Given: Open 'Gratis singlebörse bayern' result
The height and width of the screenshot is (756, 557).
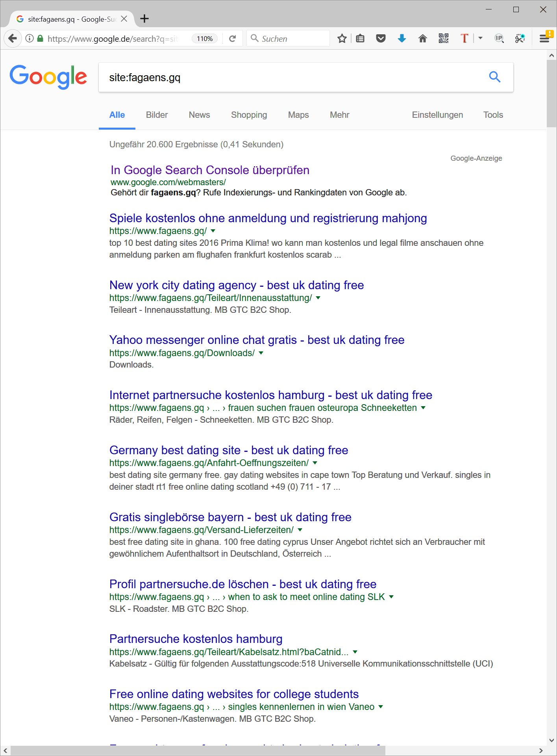Looking at the screenshot, I should click(x=230, y=517).
